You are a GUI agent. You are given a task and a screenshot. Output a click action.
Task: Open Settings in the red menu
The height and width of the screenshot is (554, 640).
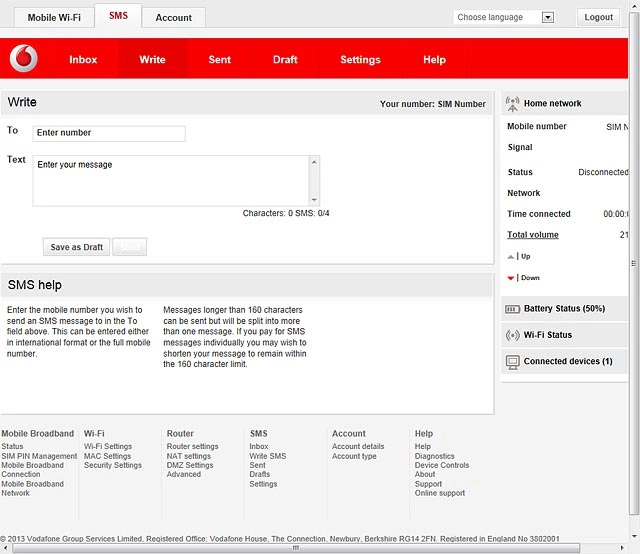(x=360, y=60)
